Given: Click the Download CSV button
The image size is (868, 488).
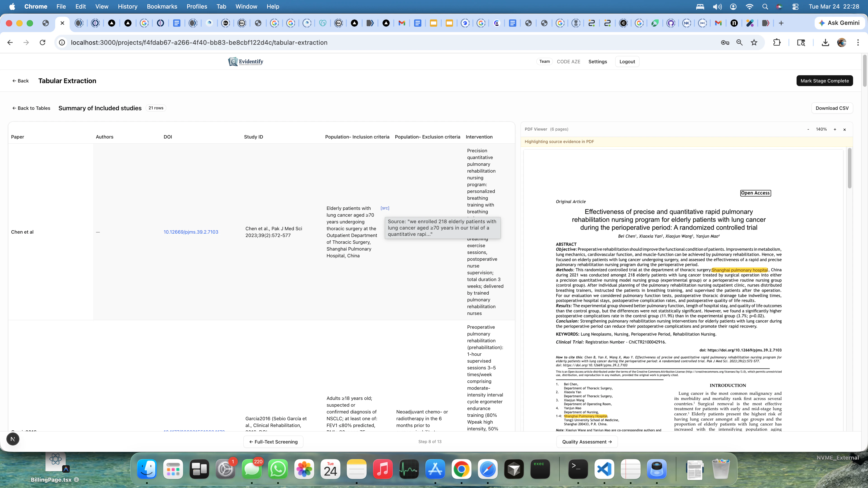Looking at the screenshot, I should pyautogui.click(x=832, y=108).
